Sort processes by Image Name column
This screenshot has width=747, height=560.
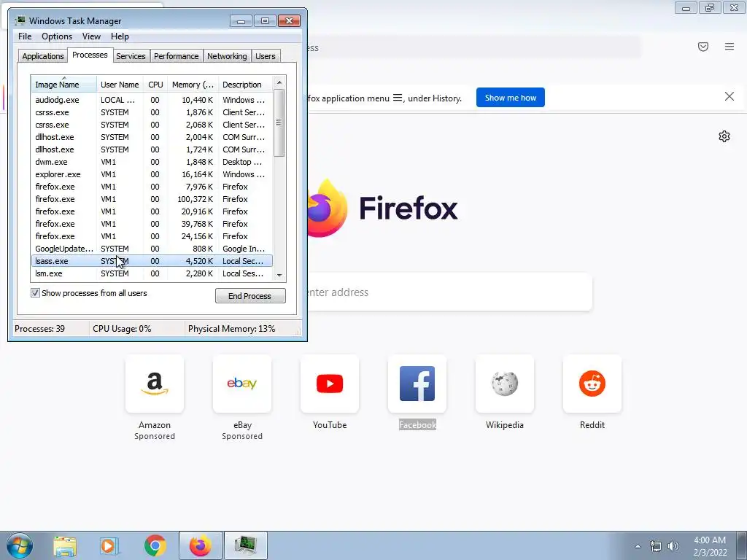[64, 85]
